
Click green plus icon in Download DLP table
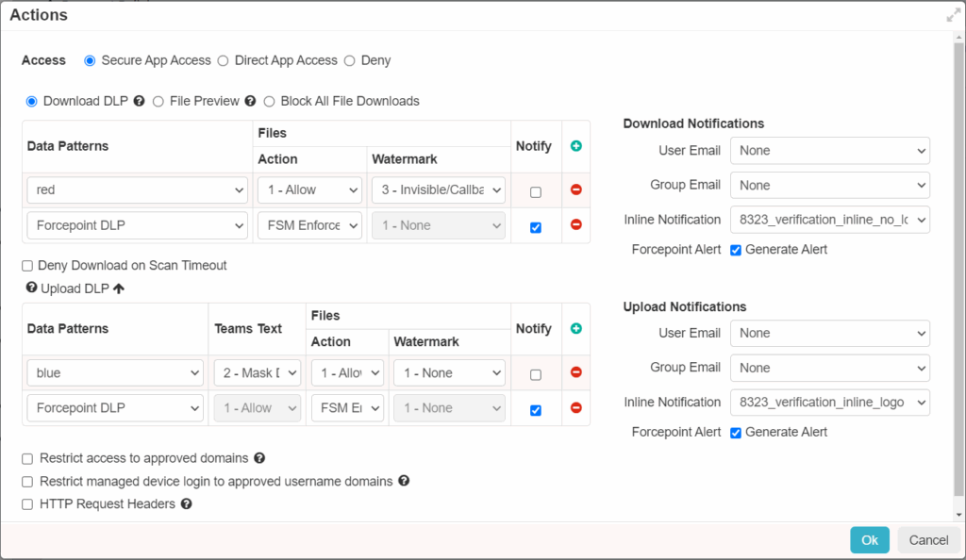coord(575,146)
